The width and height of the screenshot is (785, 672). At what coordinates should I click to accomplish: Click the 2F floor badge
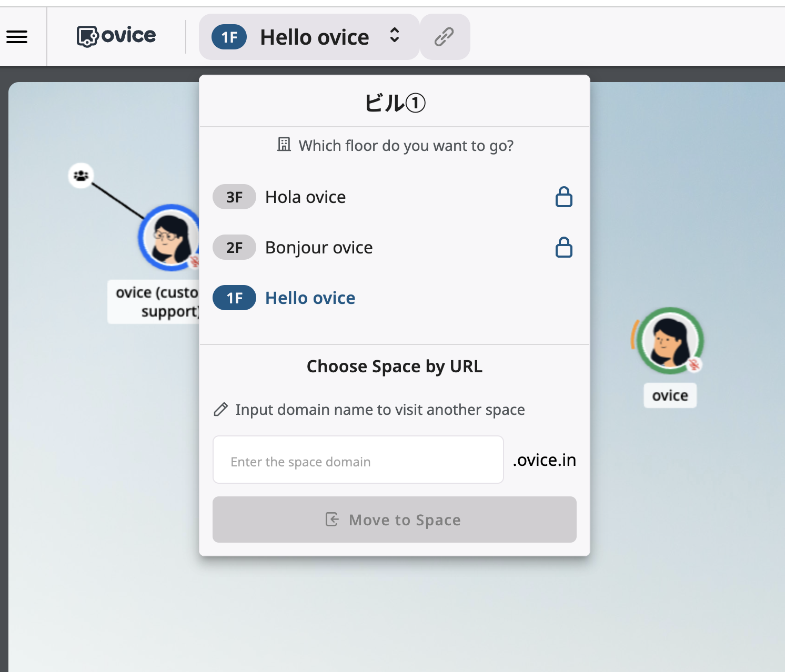(234, 247)
